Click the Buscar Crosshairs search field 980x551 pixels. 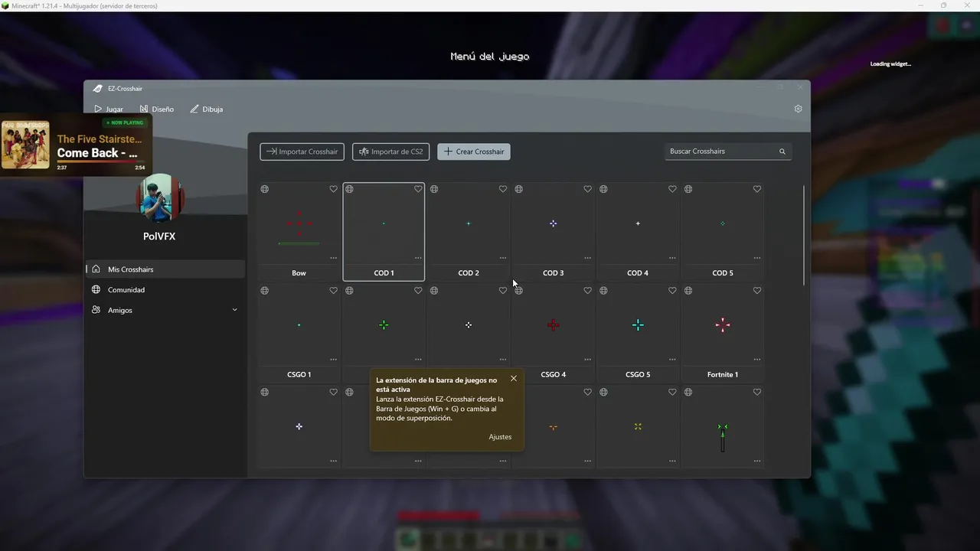[728, 152]
